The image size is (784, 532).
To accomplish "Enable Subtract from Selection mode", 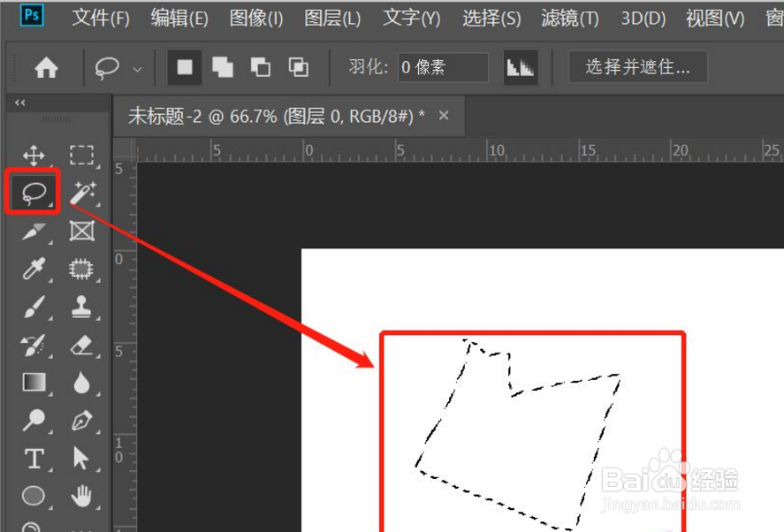I will click(x=261, y=66).
